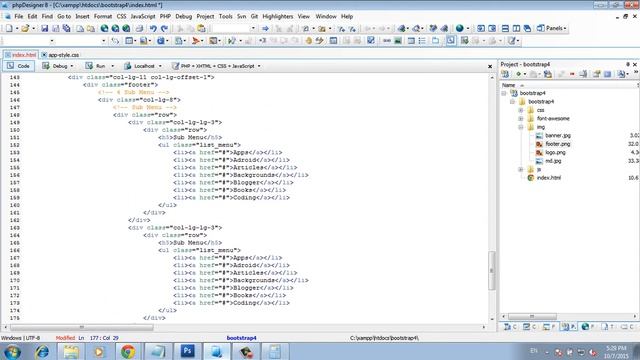The height and width of the screenshot is (360, 640).
Task: Toggle the Code view button
Action: [18, 66]
